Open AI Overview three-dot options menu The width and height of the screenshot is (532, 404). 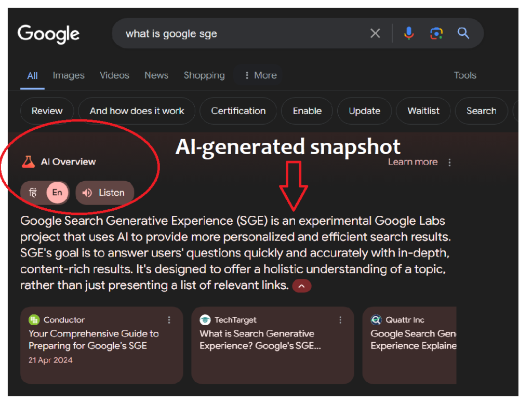(x=449, y=163)
